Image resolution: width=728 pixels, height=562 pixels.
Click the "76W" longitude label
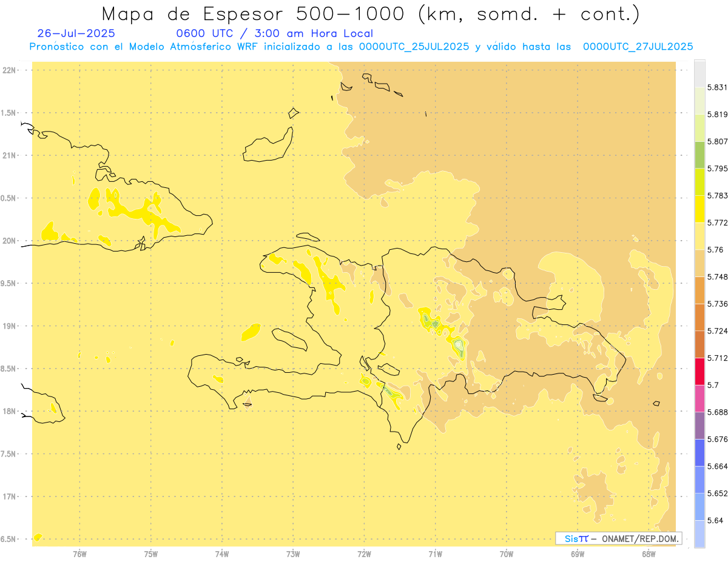pos(79,554)
